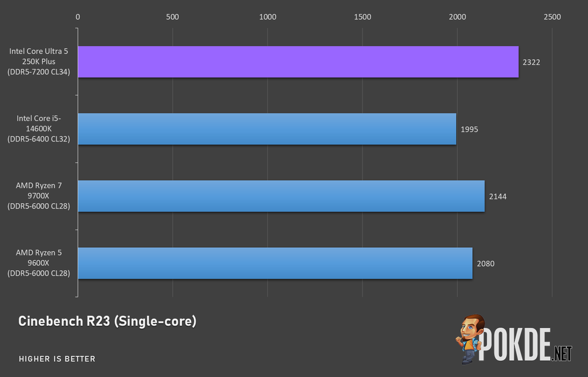
Task: Click the 1000 axis tick label
Action: click(268, 17)
